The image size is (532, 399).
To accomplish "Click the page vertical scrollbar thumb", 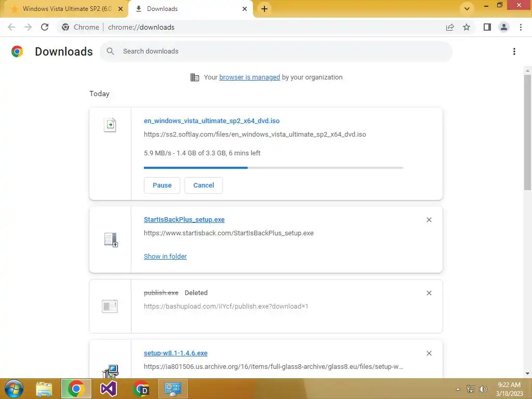I will point(527,132).
